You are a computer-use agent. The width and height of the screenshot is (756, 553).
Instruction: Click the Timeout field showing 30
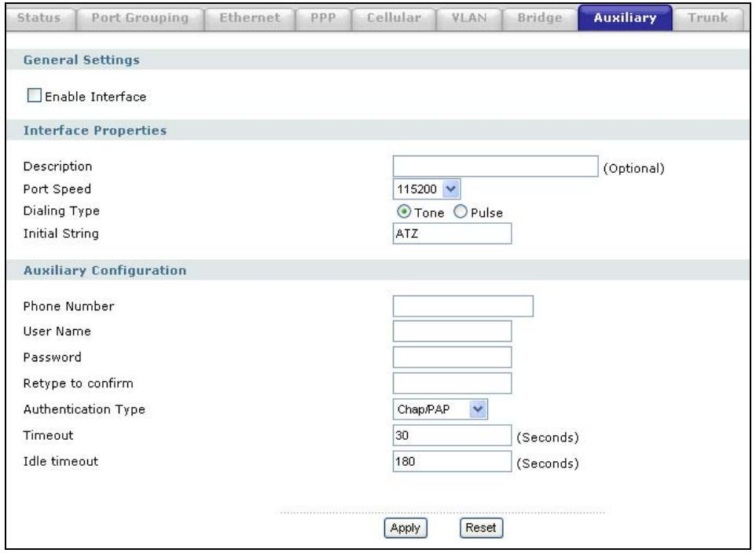[x=452, y=435]
